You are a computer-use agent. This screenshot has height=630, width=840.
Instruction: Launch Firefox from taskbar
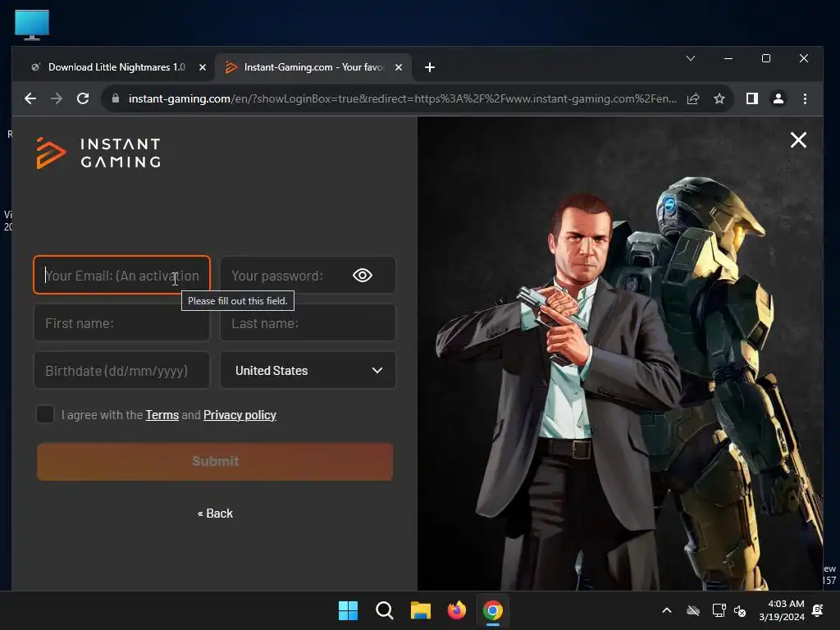click(456, 610)
